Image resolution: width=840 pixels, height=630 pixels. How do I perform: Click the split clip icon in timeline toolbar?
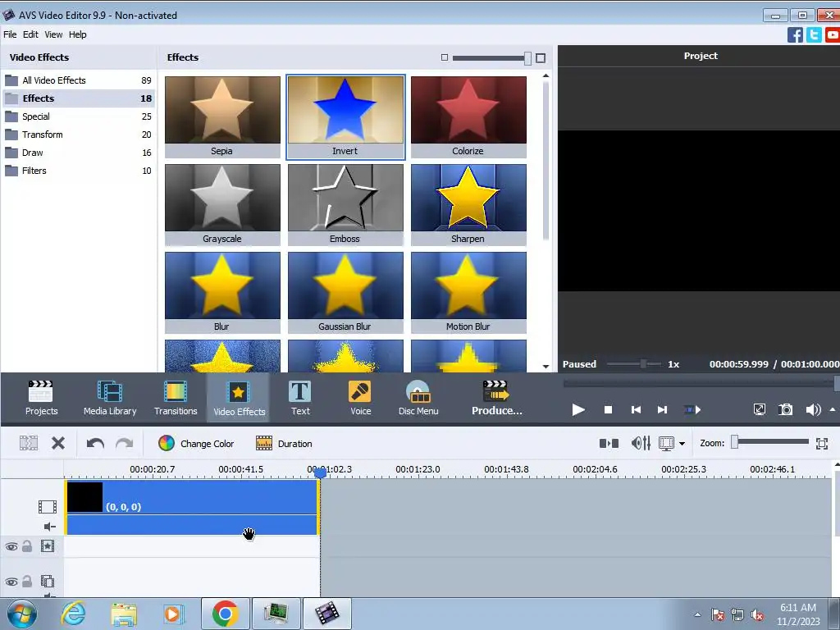(x=29, y=443)
